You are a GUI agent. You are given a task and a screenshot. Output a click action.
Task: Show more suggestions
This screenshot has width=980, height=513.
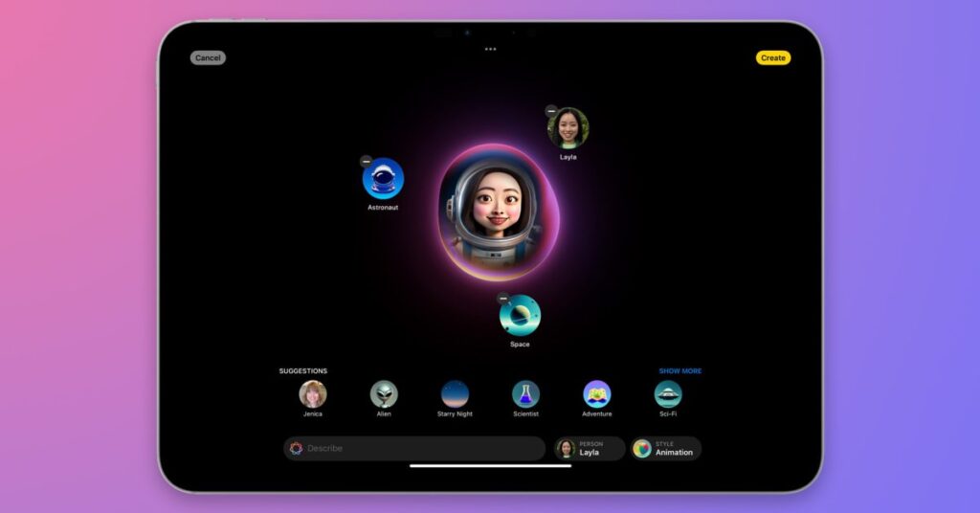click(x=680, y=371)
